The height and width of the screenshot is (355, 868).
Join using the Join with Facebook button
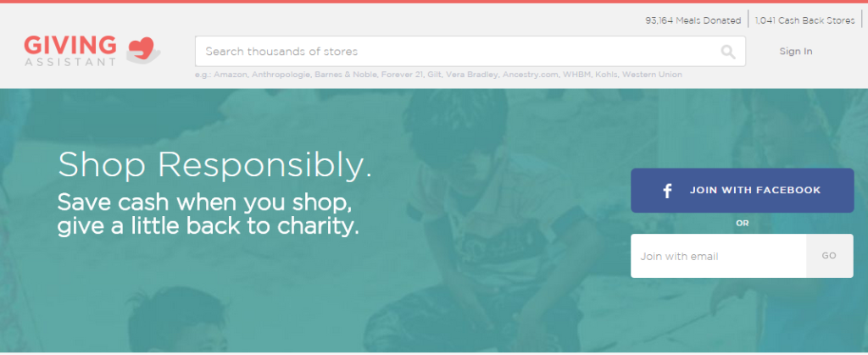tap(742, 191)
